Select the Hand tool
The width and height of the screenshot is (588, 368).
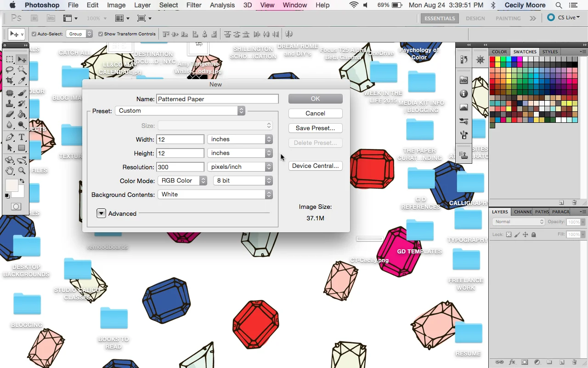click(x=10, y=171)
